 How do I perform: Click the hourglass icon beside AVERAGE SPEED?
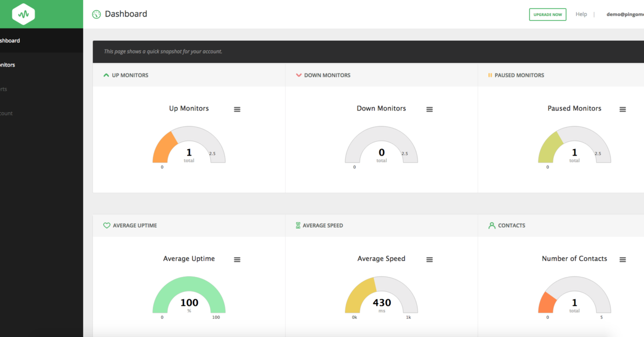(299, 225)
